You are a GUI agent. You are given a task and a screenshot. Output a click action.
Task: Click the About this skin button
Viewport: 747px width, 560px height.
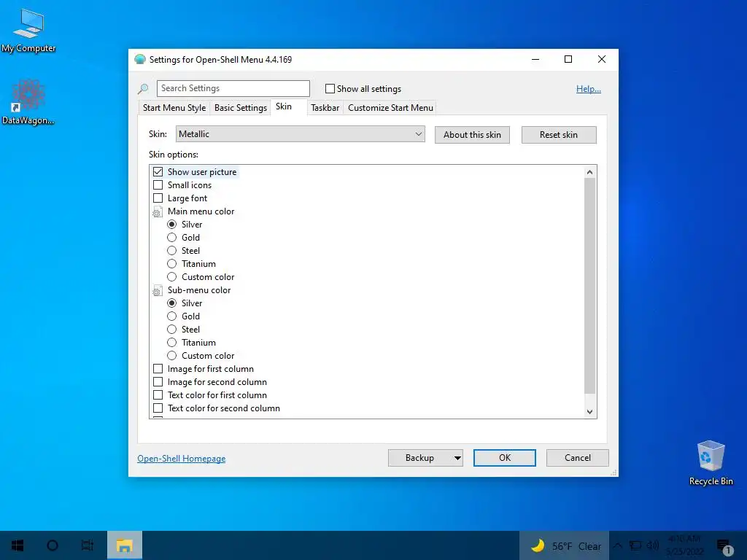click(472, 135)
